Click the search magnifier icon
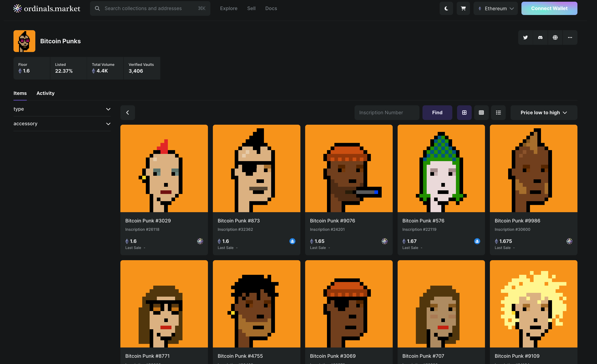 (97, 9)
